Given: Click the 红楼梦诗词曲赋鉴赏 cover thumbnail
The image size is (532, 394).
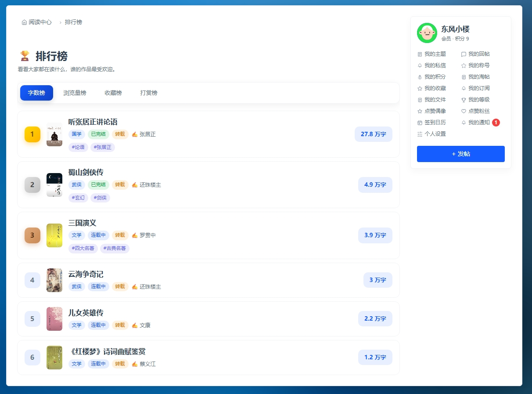Looking at the screenshot, I should [x=54, y=358].
